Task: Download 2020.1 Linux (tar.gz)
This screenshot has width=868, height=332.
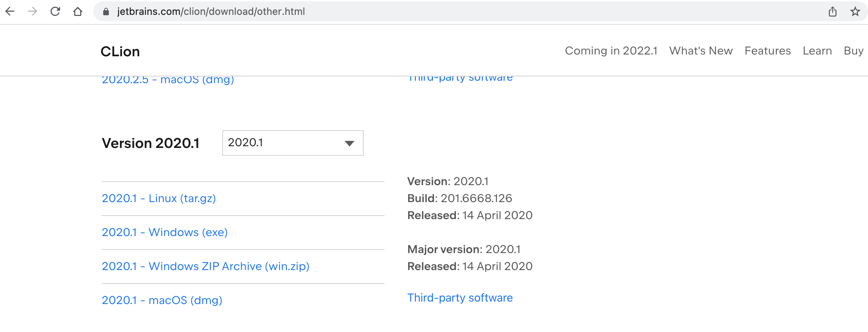Action: [159, 199]
